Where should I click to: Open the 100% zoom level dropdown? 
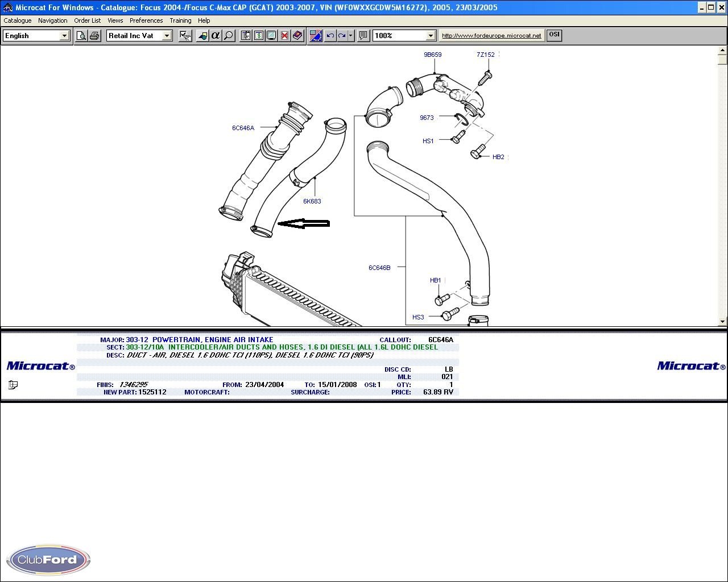(431, 36)
